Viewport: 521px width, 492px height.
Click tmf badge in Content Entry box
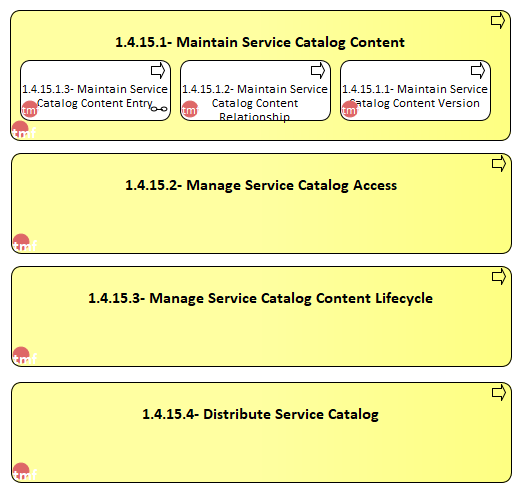pyautogui.click(x=30, y=109)
